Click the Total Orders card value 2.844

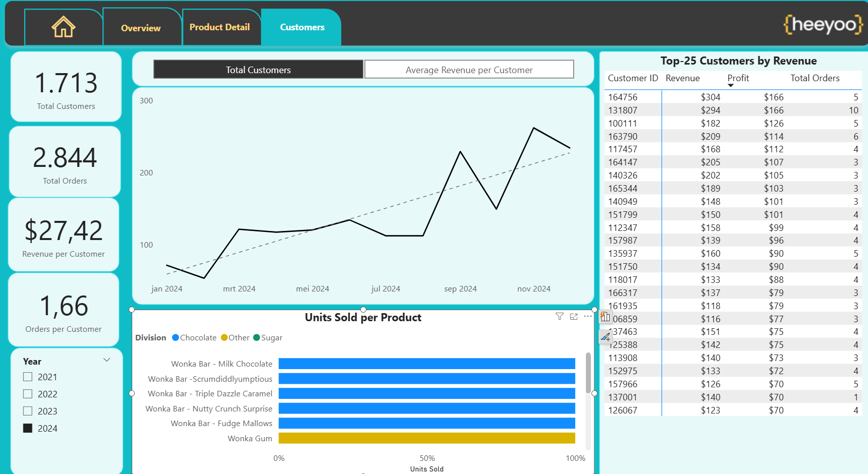[x=65, y=158]
